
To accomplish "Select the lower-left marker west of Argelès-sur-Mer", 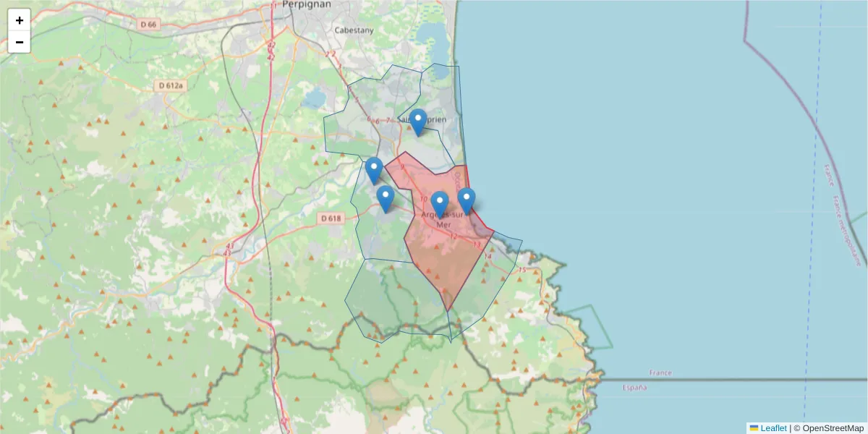I will tap(386, 196).
